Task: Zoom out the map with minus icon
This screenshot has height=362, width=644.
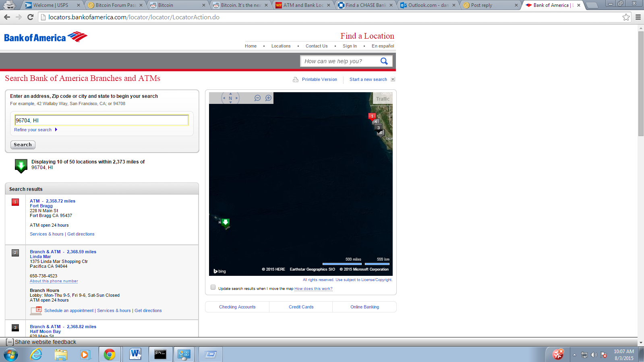Action: coord(257,98)
